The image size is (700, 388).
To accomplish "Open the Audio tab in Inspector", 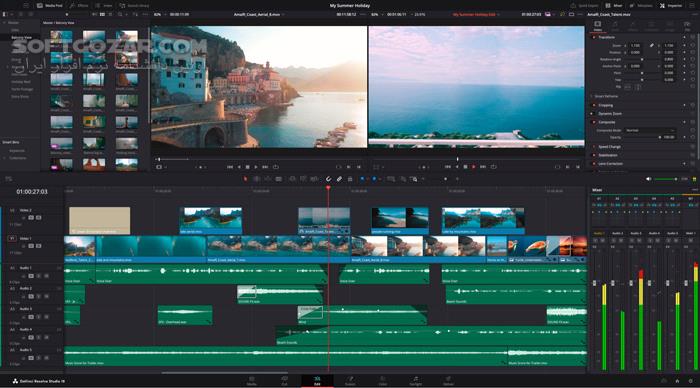I will point(615,26).
